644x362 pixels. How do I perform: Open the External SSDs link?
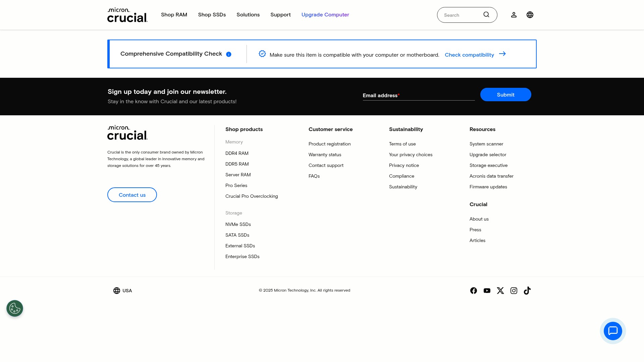click(240, 246)
